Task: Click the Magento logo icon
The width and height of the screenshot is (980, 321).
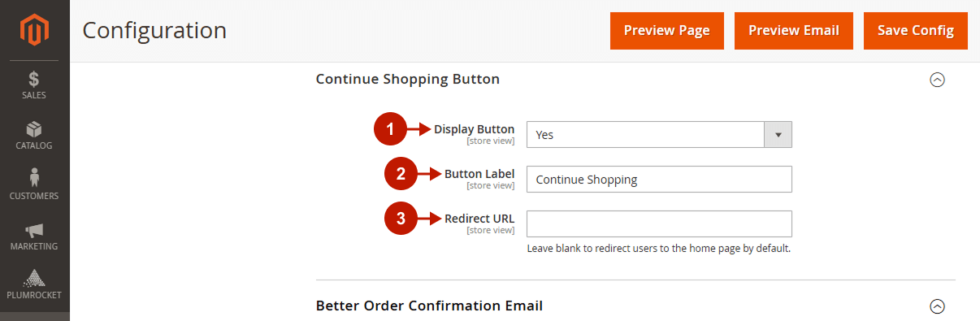Action: (34, 30)
